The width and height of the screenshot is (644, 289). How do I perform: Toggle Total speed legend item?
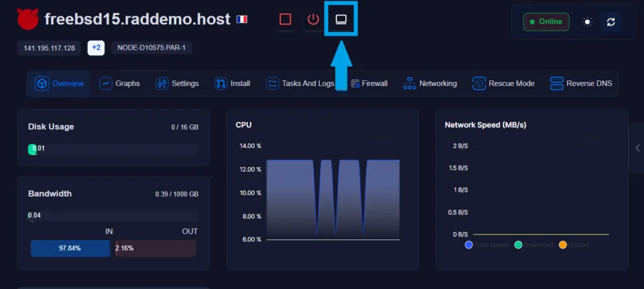(x=487, y=245)
